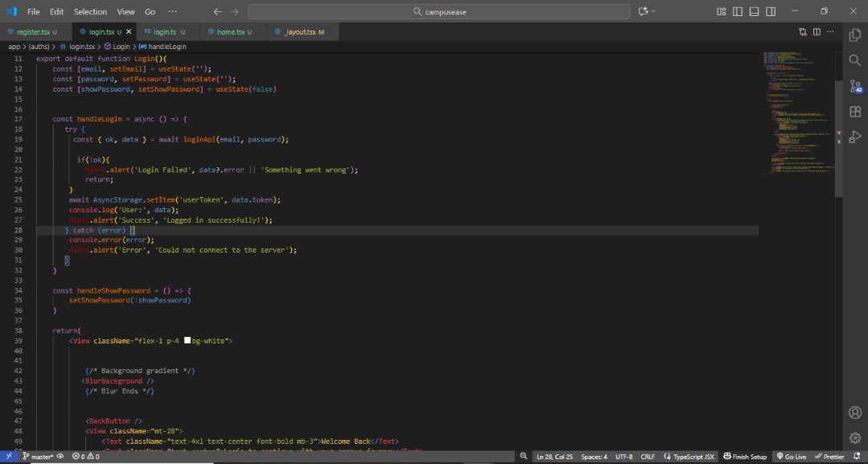This screenshot has width=868, height=464.
Task: Expand the 'Login' function breadcrumb
Action: pyautogui.click(x=121, y=47)
